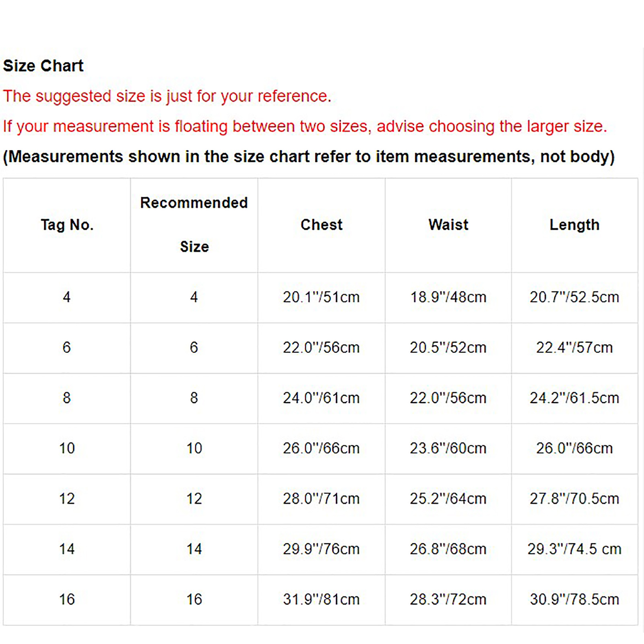
Task: Click waist value 28.3"/72cm
Action: point(448,599)
